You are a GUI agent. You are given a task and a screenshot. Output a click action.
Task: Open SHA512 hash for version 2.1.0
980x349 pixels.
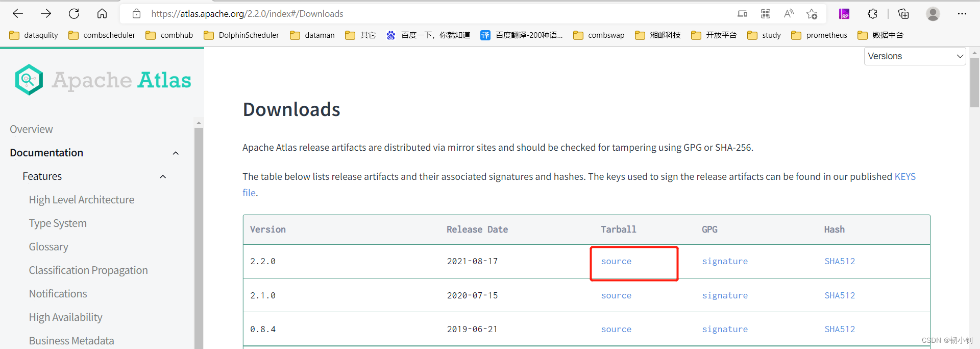(x=840, y=295)
